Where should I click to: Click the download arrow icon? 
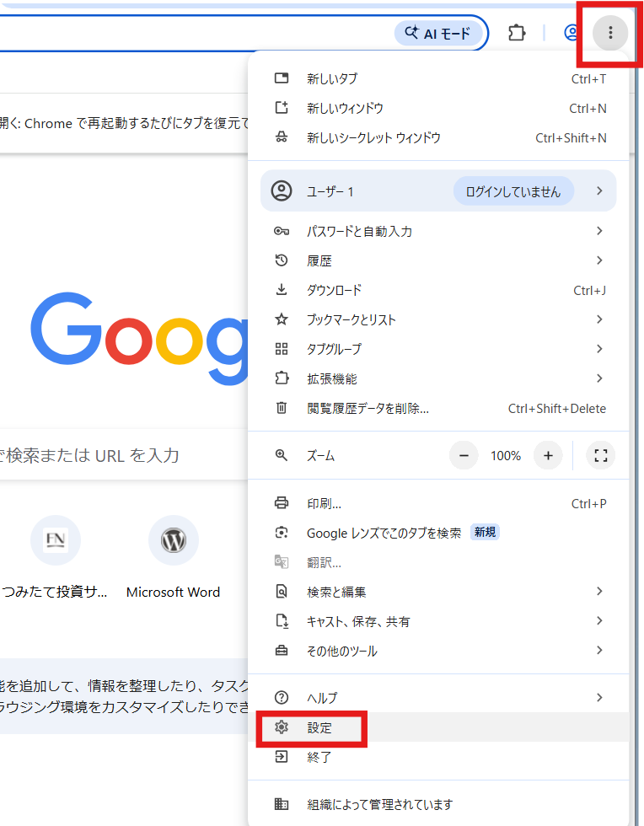pyautogui.click(x=282, y=289)
